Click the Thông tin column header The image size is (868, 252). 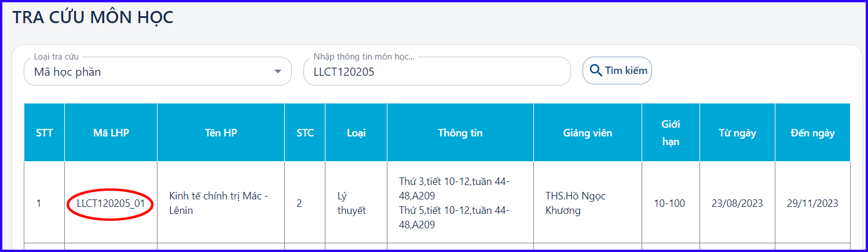[x=460, y=133]
